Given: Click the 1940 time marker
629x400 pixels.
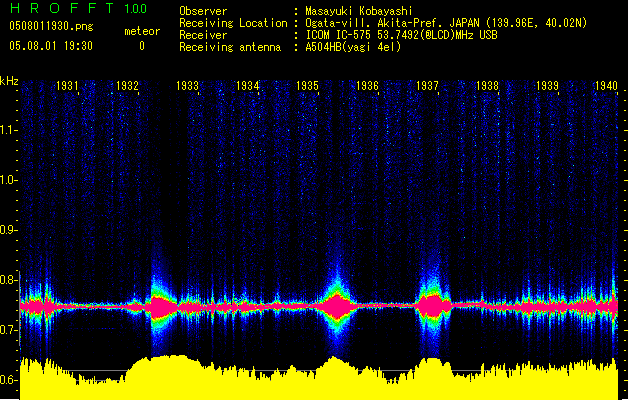Looking at the screenshot, I should pos(606,86).
